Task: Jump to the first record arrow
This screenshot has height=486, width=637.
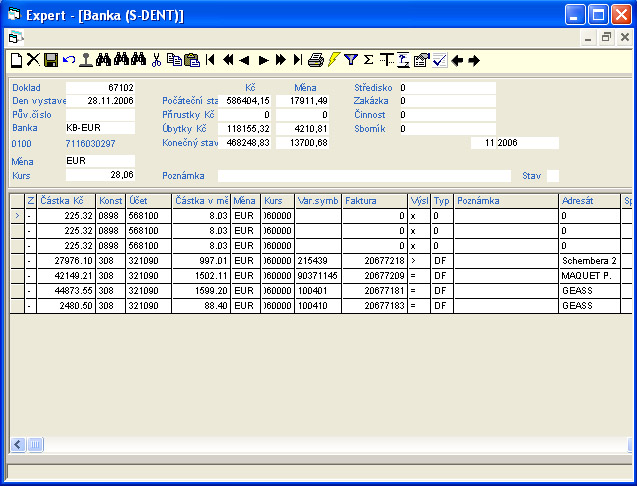Action: pos(211,60)
